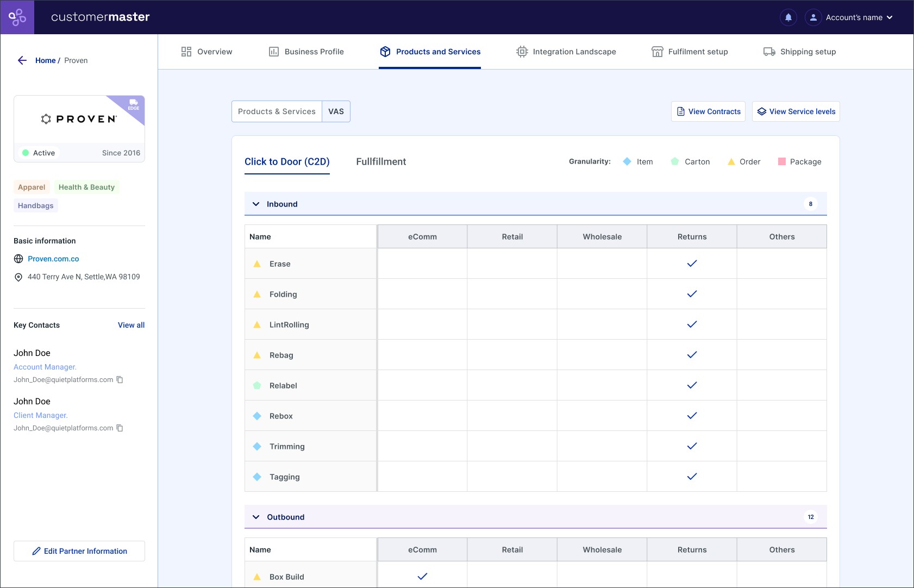
Task: Click the Proven logo card
Action: pyautogui.click(x=79, y=129)
